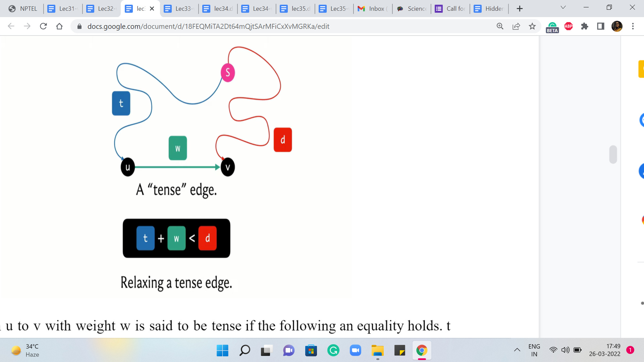This screenshot has width=644, height=362.
Task: Bookmark this page with star icon
Action: click(532, 26)
